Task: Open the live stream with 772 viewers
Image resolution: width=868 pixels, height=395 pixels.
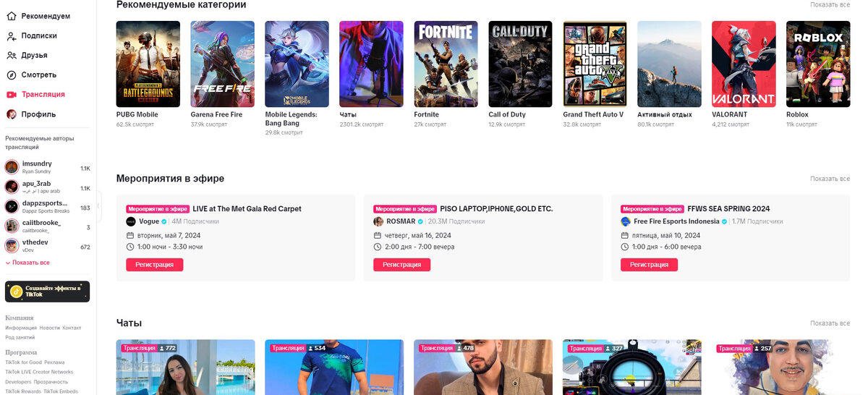Action: click(x=186, y=368)
